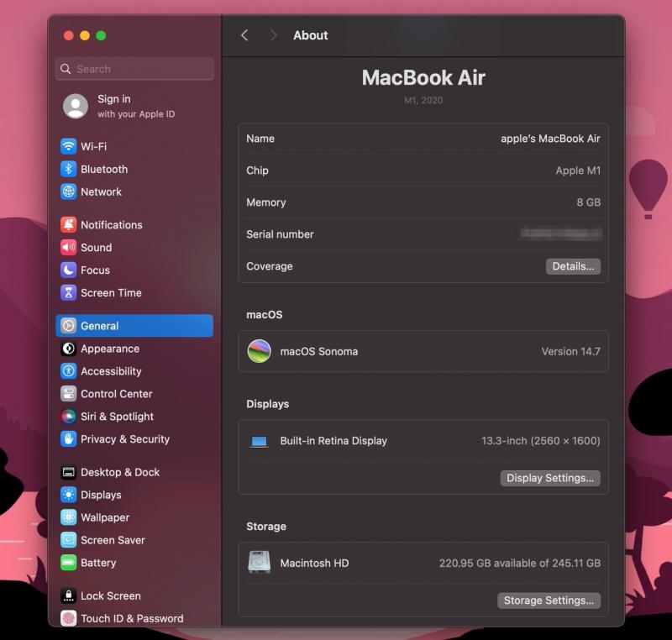Click the search magnifier icon
The height and width of the screenshot is (640, 672).
click(66, 69)
